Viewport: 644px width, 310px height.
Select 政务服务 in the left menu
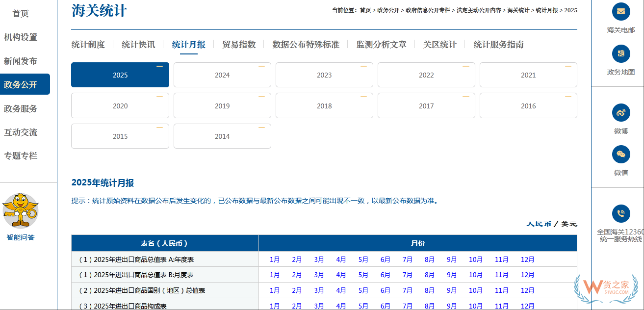pyautogui.click(x=20, y=108)
